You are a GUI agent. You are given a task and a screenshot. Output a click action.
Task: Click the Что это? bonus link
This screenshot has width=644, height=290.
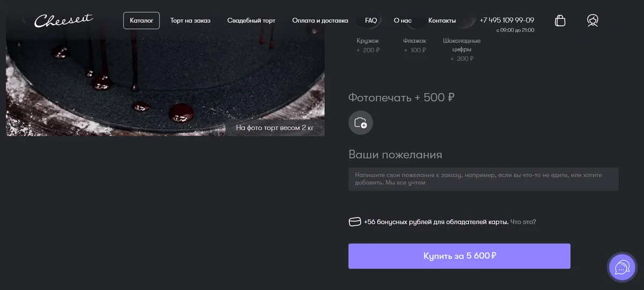pos(523,222)
